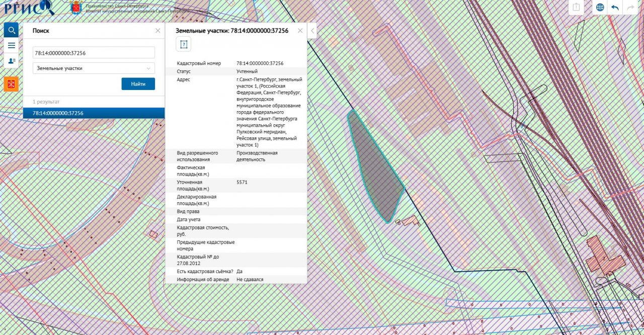644x335 pixels.
Task: Go back to previous map view
Action: pyautogui.click(x=615, y=8)
